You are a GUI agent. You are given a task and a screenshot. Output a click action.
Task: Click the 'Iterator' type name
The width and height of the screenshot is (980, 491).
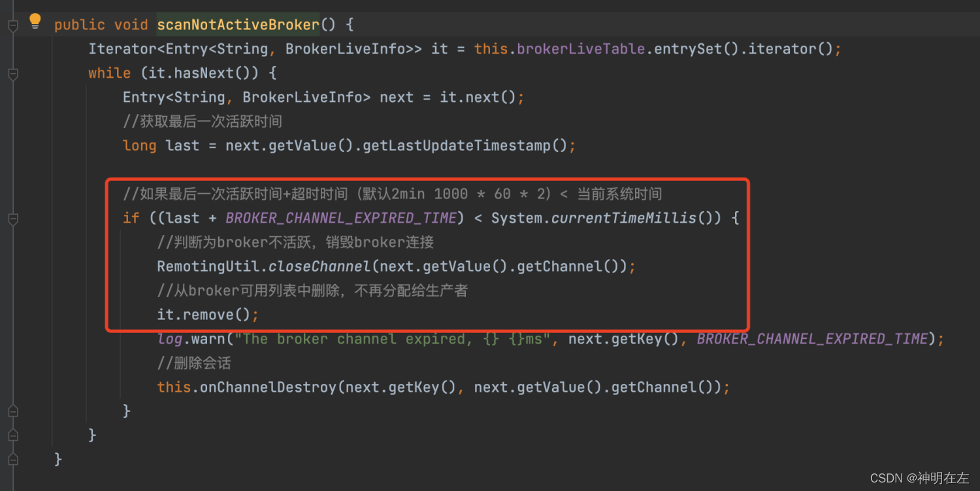click(x=123, y=49)
